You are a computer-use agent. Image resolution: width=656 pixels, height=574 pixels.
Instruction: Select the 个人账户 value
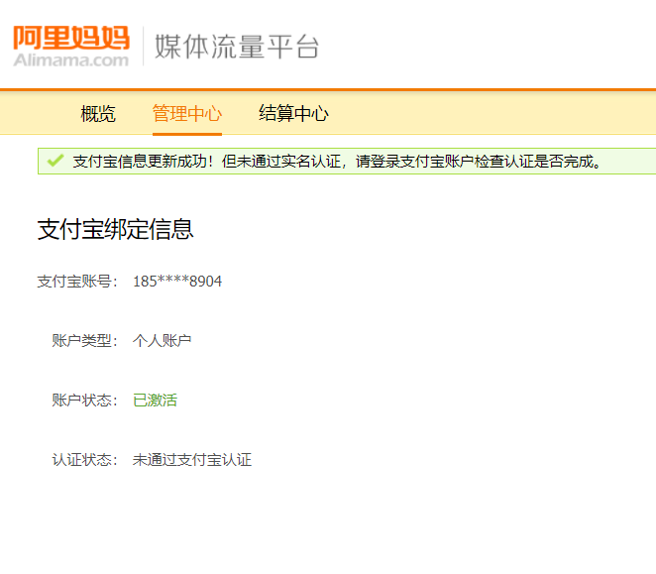(162, 341)
